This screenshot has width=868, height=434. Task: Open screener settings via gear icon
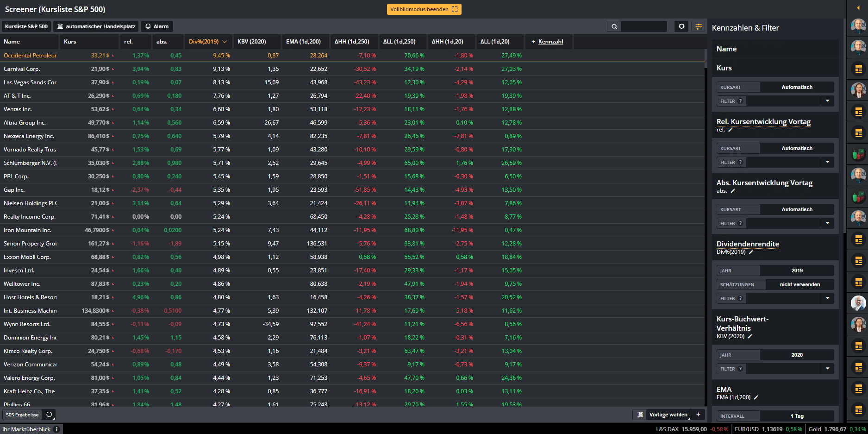pos(681,26)
